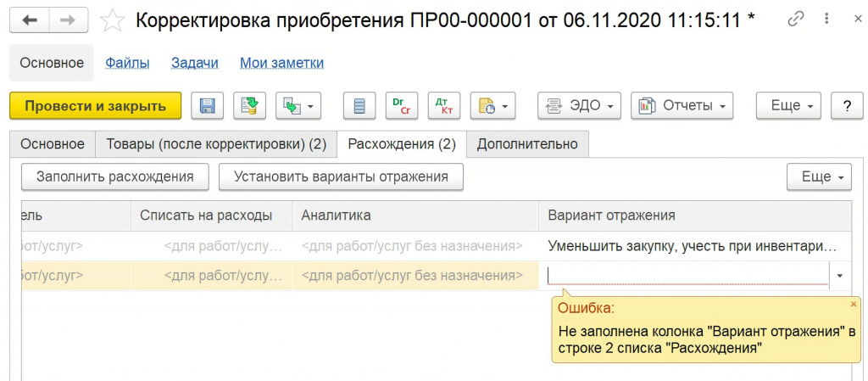Image resolution: width=868 pixels, height=381 pixels.
Task: Open the Задачи link
Action: pos(195,63)
